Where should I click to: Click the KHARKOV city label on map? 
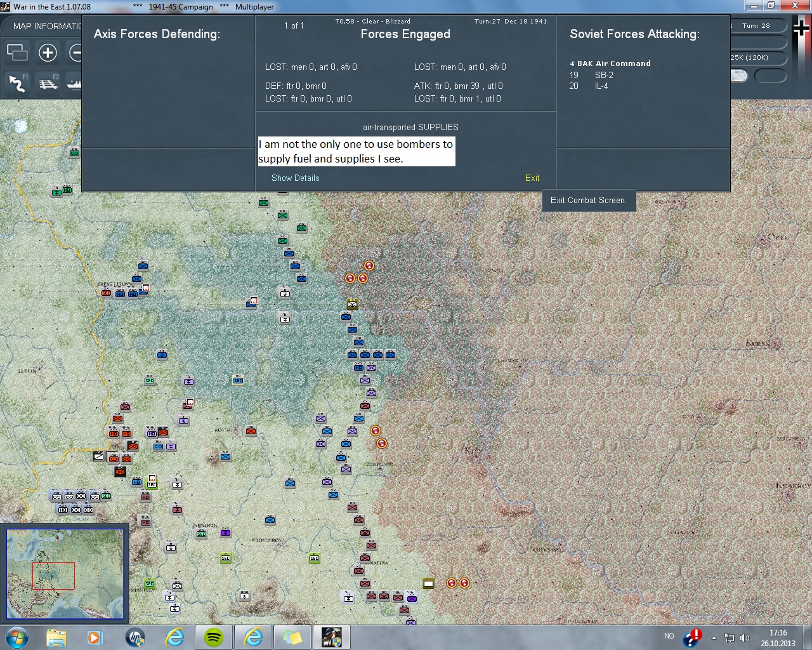pyautogui.click(x=793, y=486)
